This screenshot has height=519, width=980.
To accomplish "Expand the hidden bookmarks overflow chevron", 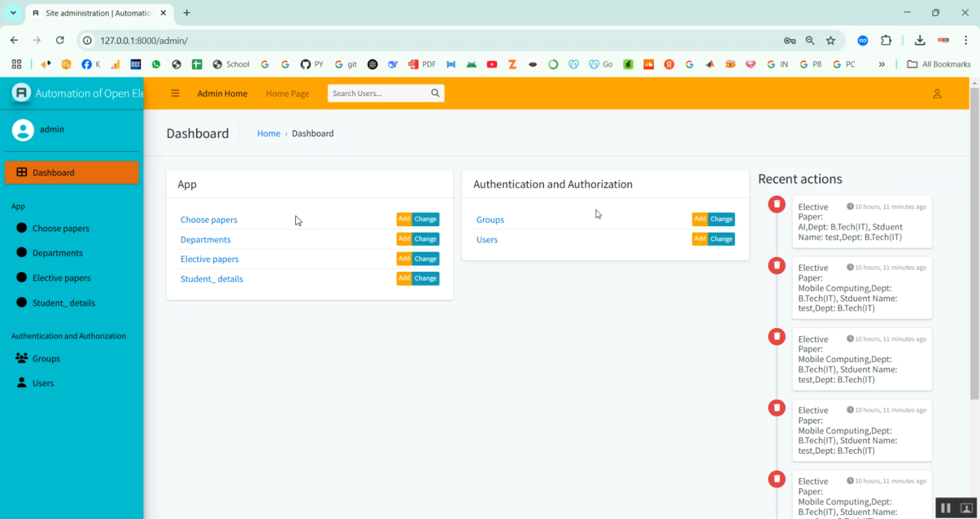I will (x=882, y=64).
